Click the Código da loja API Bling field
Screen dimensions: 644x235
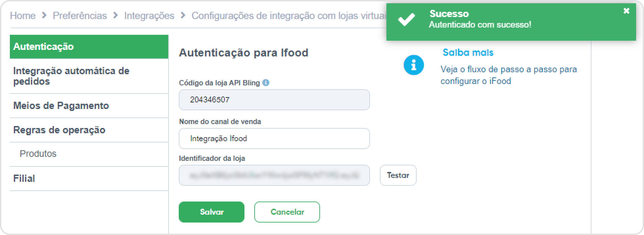pos(274,100)
